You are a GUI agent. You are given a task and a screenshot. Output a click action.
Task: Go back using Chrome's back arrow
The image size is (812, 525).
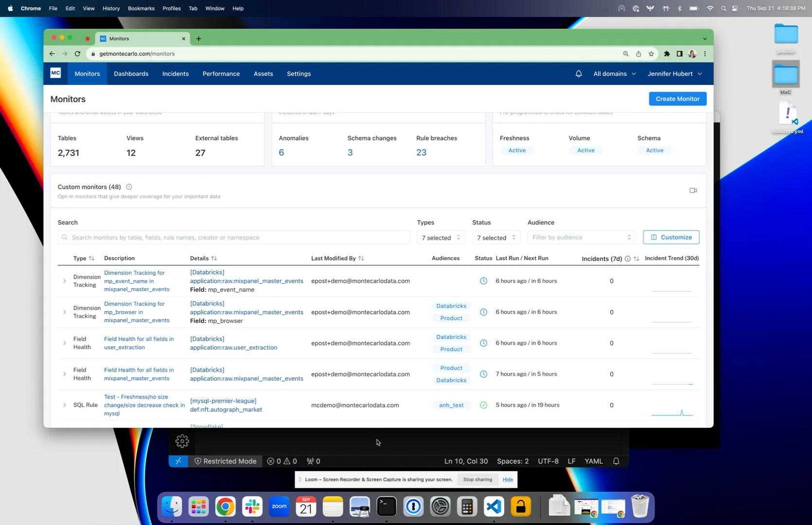[x=52, y=54]
